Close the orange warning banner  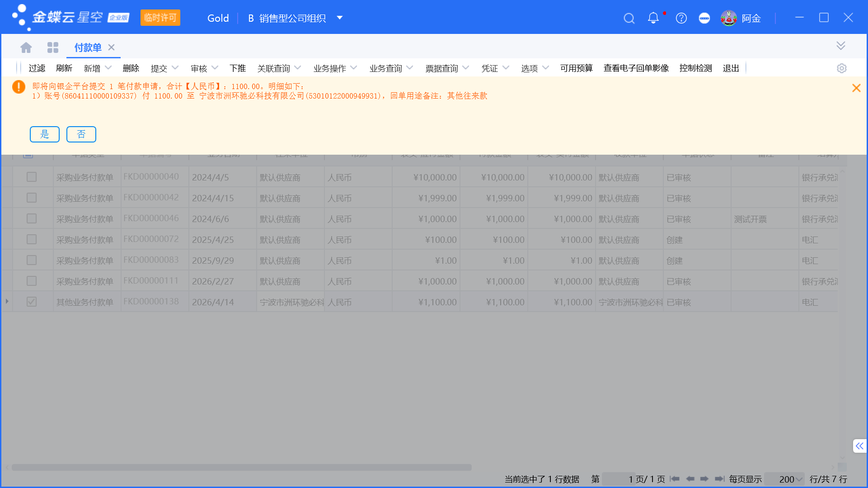click(x=856, y=88)
